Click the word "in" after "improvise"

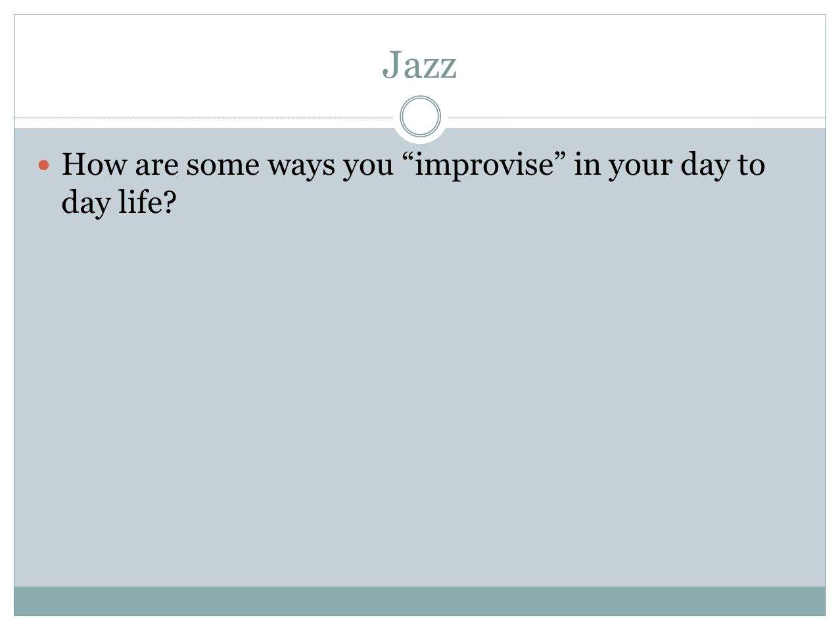click(588, 164)
